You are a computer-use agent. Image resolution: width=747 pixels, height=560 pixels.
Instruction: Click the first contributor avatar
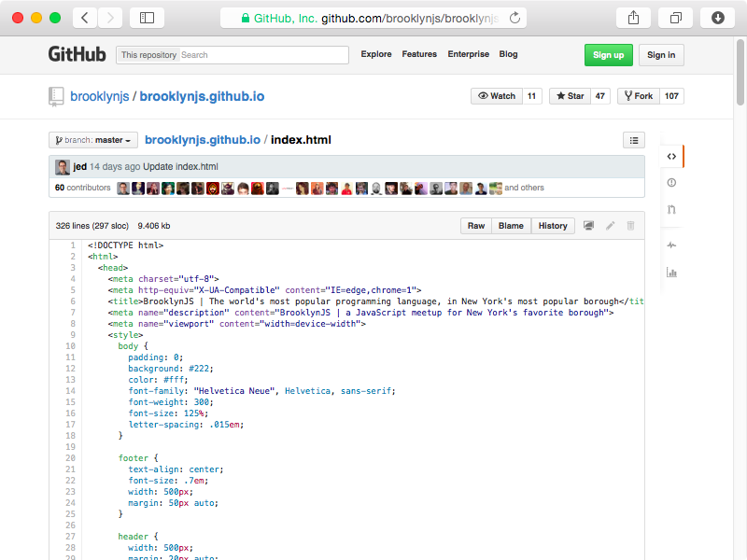pyautogui.click(x=123, y=189)
